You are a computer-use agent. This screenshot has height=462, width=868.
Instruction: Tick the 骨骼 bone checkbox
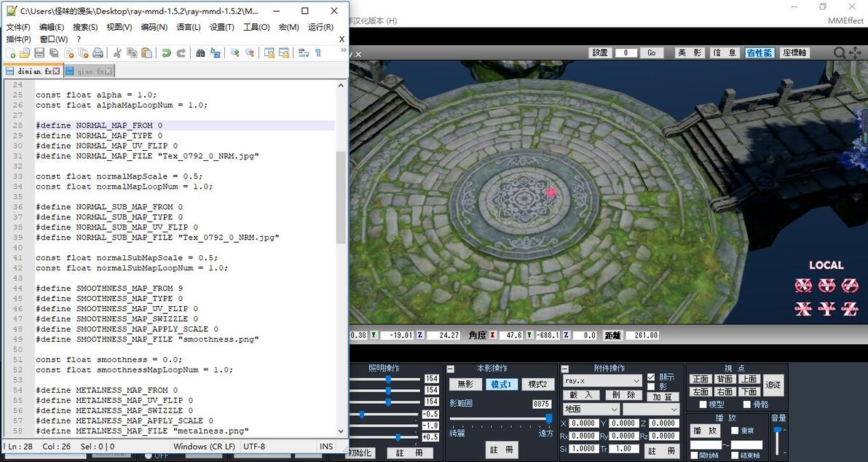(x=747, y=405)
